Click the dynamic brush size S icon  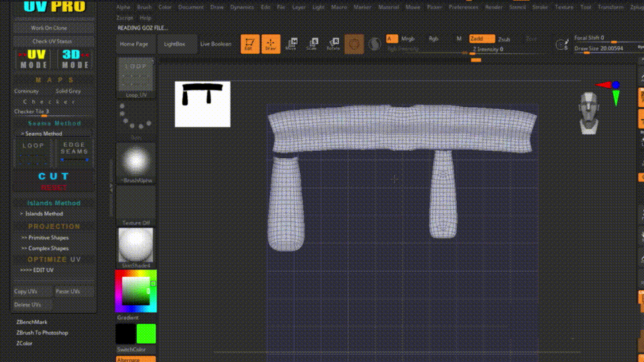coord(562,44)
